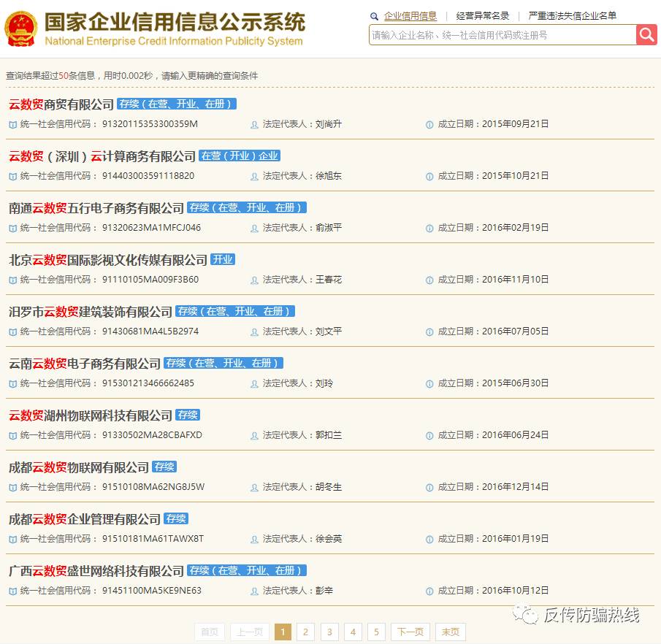Click the person icon next to 徐会英
The height and width of the screenshot is (644, 661).
[254, 540]
